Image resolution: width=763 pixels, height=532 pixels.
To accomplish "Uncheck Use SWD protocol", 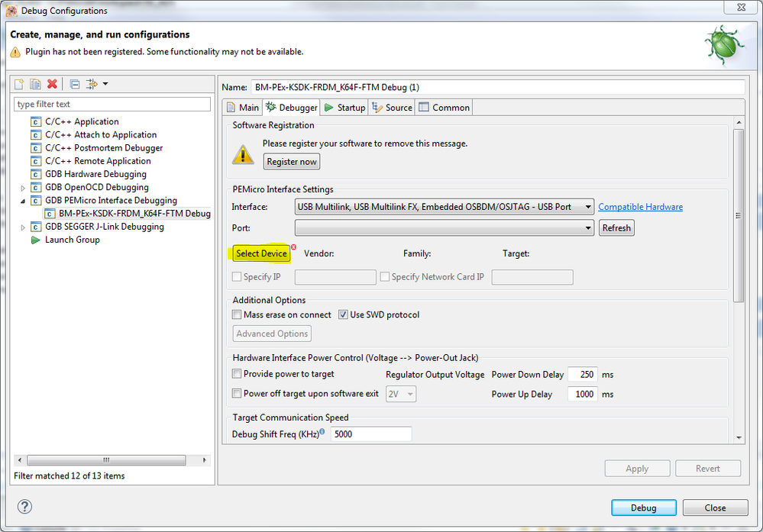I will 343,314.
